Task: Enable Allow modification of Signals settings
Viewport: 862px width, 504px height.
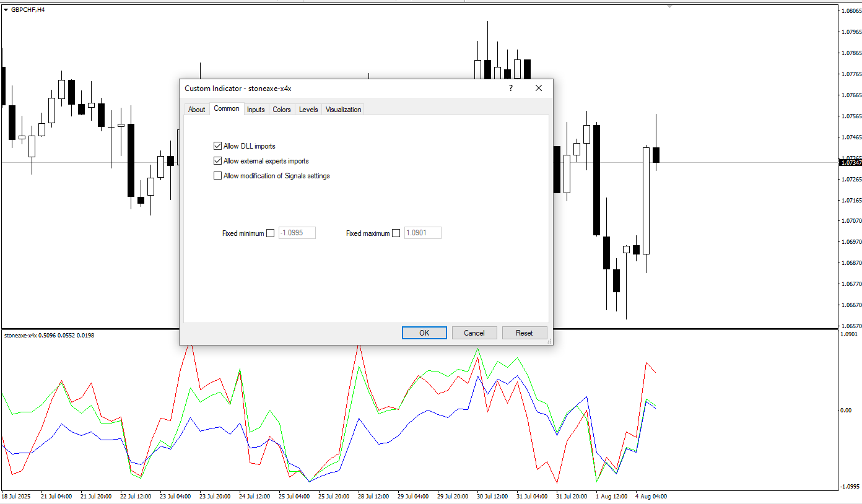Action: click(x=217, y=176)
